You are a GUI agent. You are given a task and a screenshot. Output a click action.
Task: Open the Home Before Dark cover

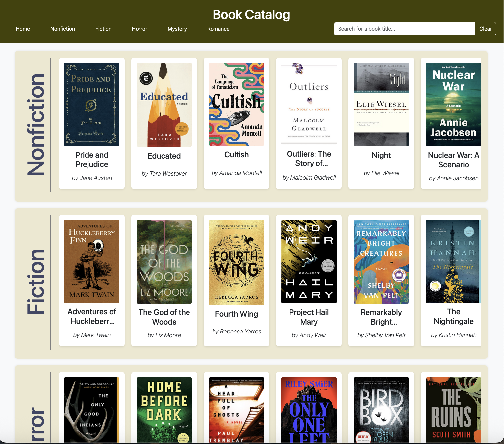(164, 409)
